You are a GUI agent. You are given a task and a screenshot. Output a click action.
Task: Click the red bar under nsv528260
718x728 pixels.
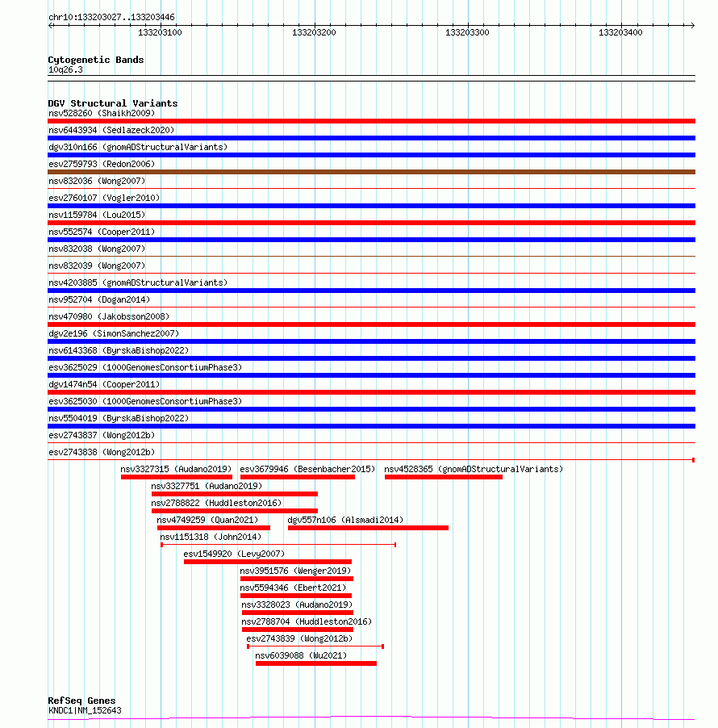pos(371,121)
